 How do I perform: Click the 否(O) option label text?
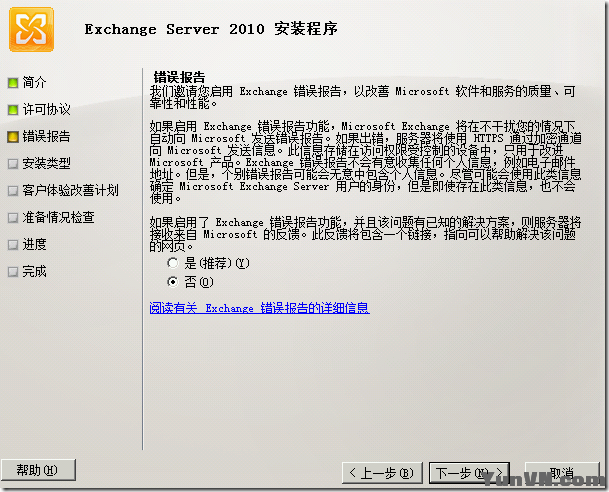click(x=199, y=282)
